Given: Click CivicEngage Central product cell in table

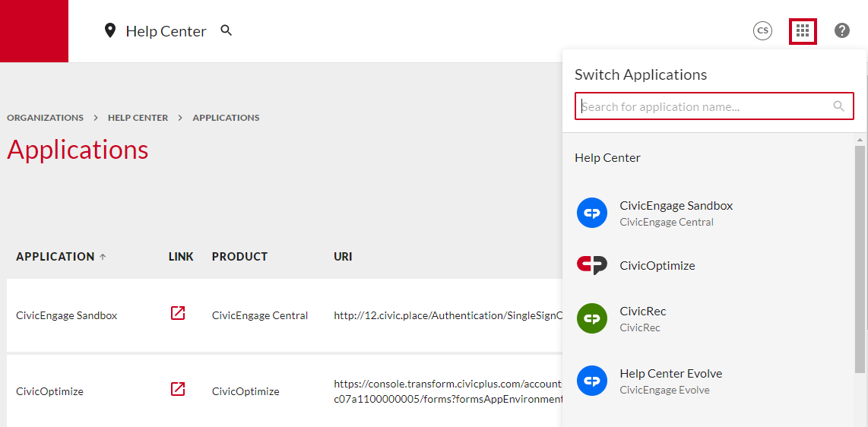Looking at the screenshot, I should tap(260, 316).
